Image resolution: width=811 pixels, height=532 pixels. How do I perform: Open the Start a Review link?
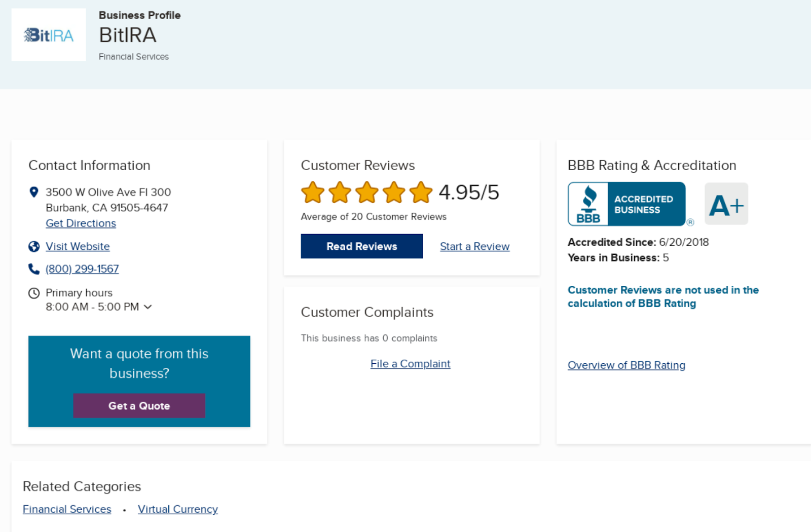[x=475, y=246]
